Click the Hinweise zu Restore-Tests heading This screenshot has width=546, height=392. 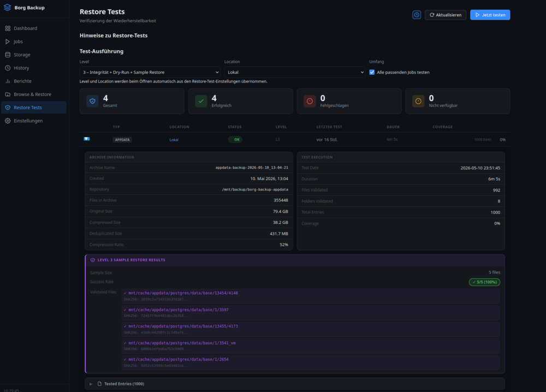click(114, 35)
